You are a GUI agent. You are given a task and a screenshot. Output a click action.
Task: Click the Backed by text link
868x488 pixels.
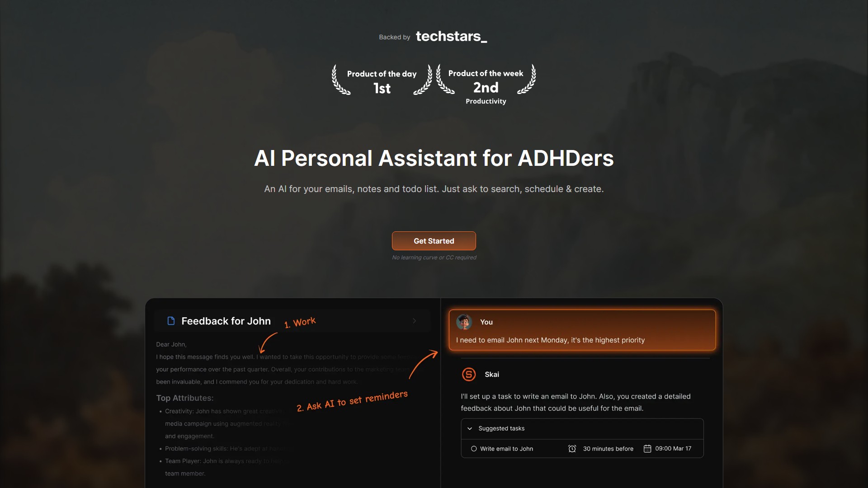click(x=394, y=37)
